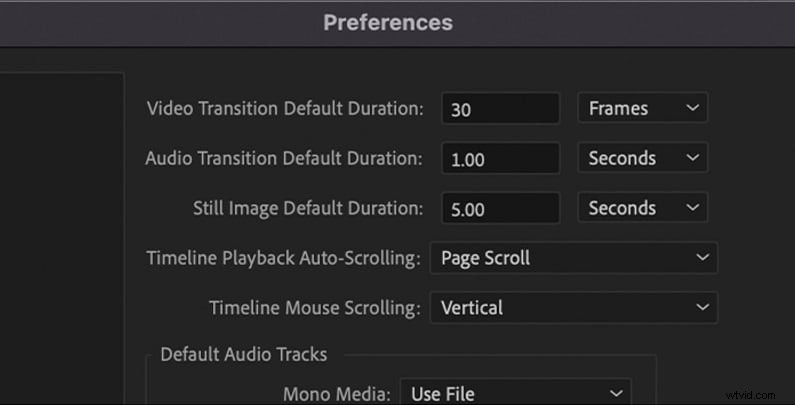This screenshot has height=405, width=795.
Task: Focus the Video Transition Default Duration field
Action: coord(500,109)
